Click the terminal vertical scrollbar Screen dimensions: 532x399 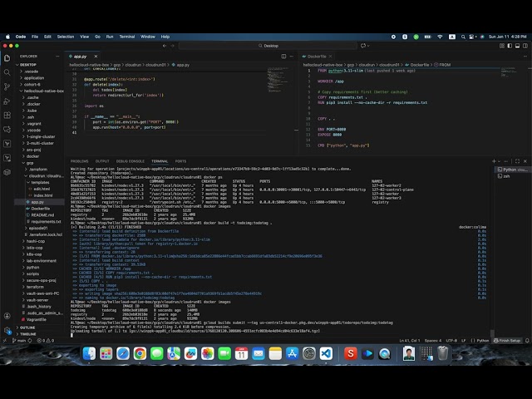coord(492,332)
